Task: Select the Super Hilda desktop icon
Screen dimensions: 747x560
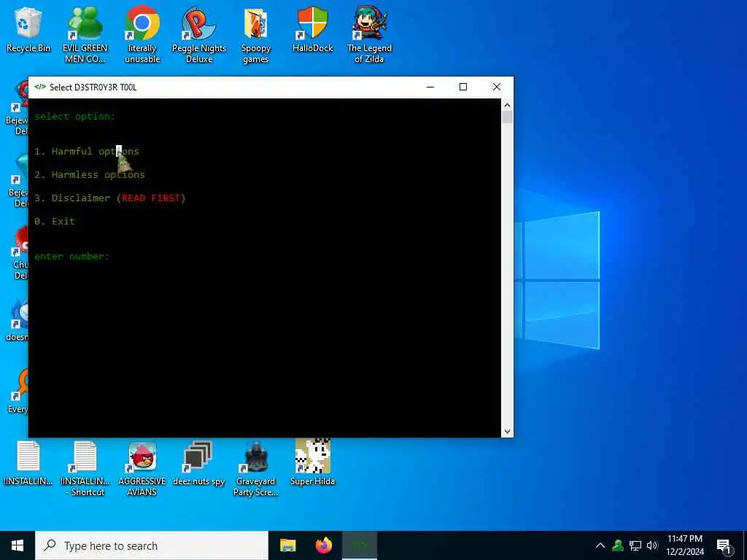Action: click(x=312, y=463)
